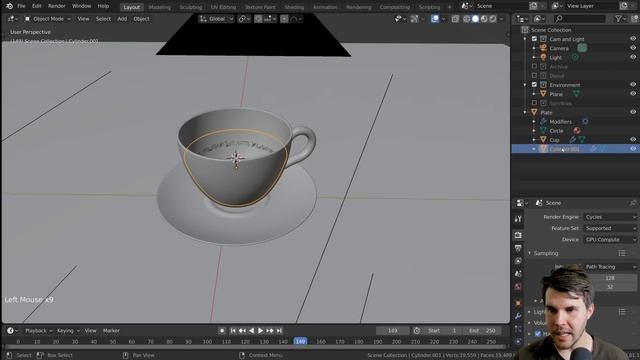Open viewport editor type dropdown
This screenshot has width=640, height=360.
tap(12, 19)
